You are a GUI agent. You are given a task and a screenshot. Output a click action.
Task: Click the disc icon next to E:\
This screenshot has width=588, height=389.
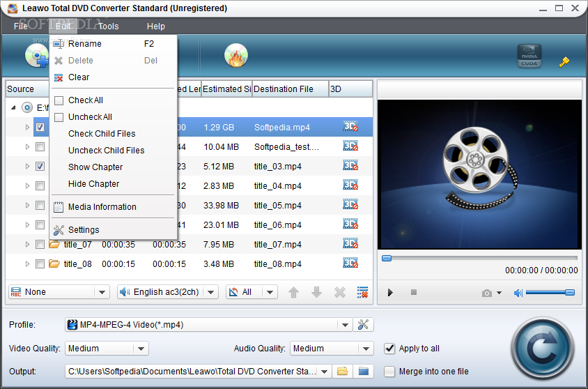tap(26, 107)
